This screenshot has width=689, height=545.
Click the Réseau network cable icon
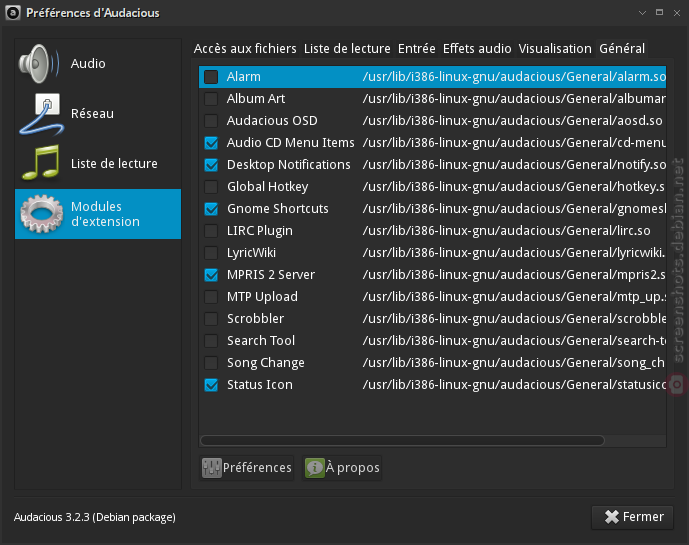coord(42,114)
